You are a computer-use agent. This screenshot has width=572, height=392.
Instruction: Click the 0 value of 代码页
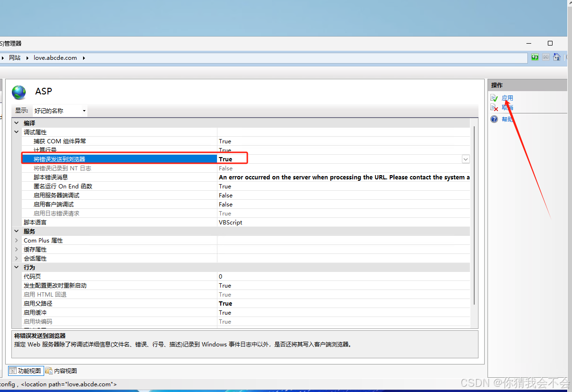pos(220,276)
